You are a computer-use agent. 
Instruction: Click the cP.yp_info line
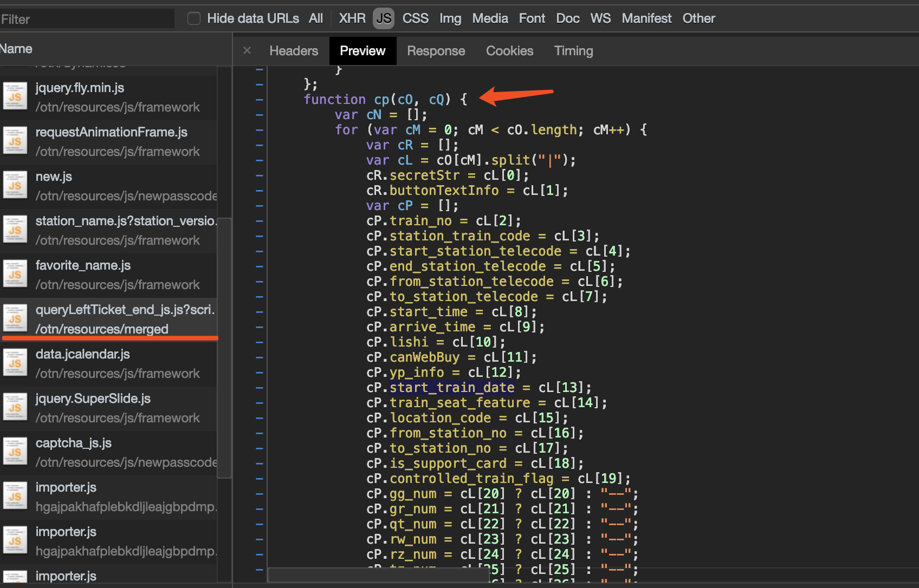[444, 373]
